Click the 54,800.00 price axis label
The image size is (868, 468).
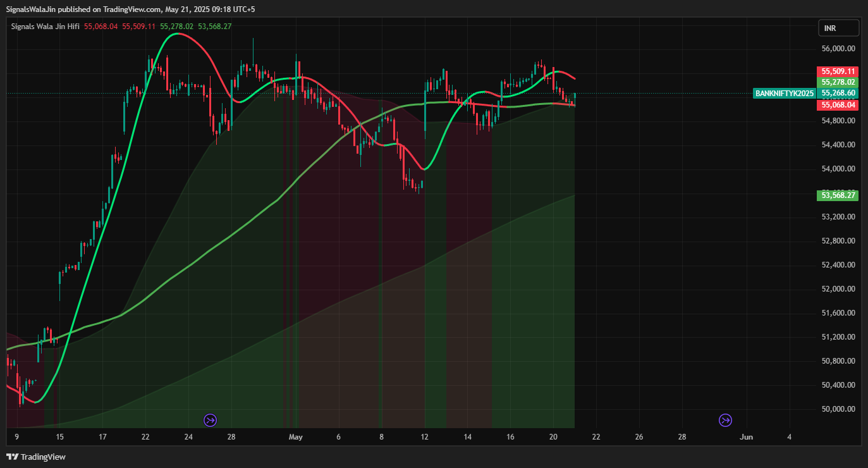coord(838,121)
